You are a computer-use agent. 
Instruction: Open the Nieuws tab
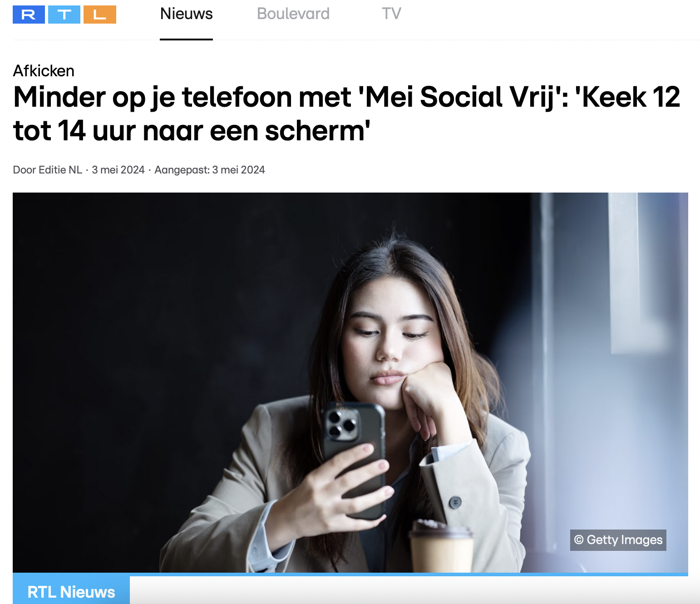tap(187, 14)
